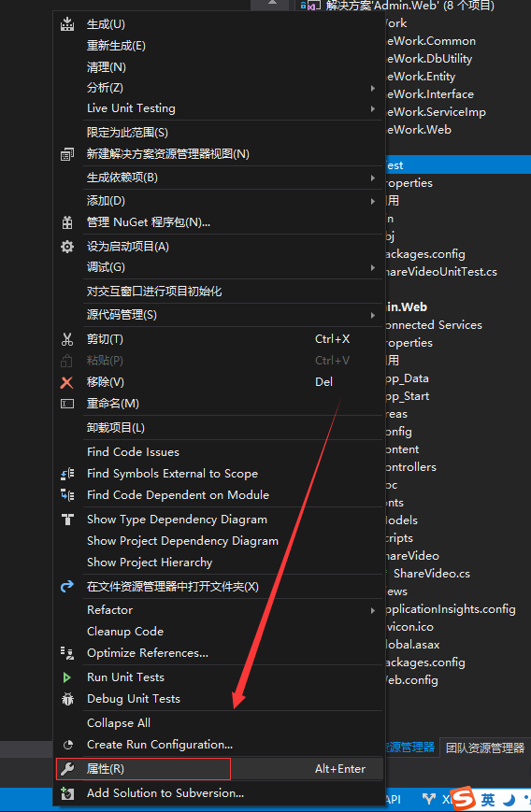Choose 属性(R) label in the menu
This screenshot has width=531, height=812.
coord(106,769)
